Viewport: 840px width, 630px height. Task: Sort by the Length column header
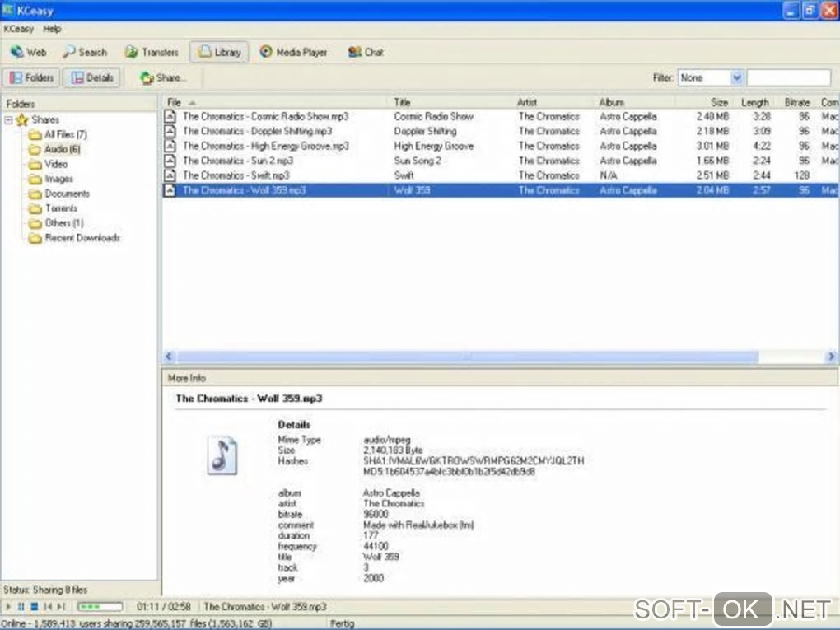point(755,102)
